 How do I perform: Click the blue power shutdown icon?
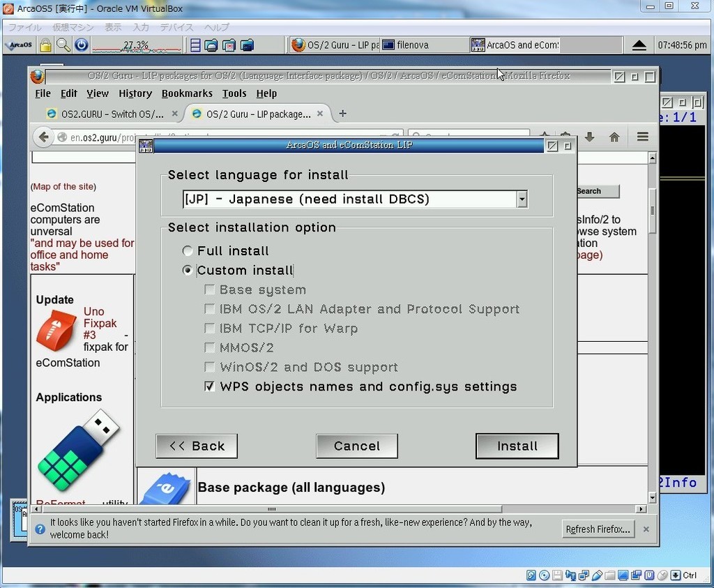(82, 45)
